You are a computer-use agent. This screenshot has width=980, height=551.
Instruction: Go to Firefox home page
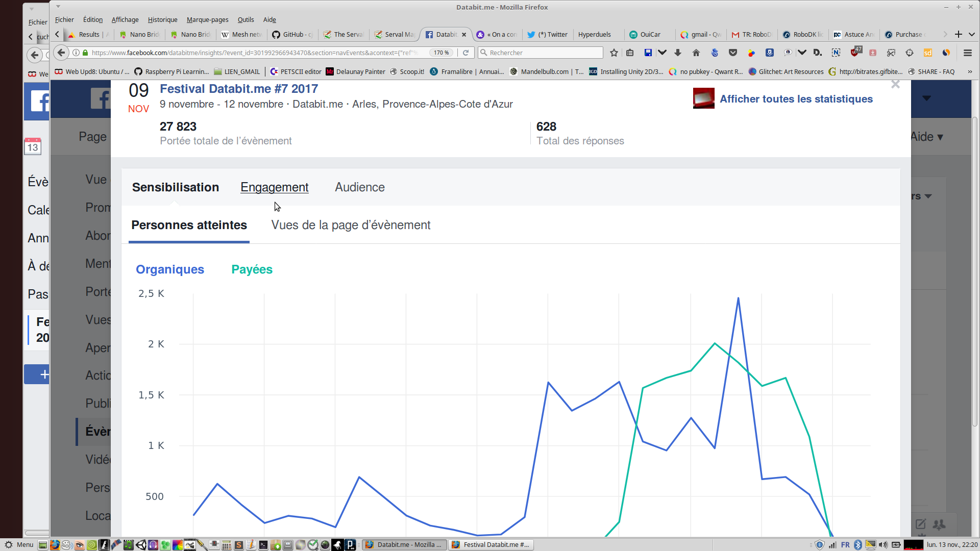click(x=696, y=53)
